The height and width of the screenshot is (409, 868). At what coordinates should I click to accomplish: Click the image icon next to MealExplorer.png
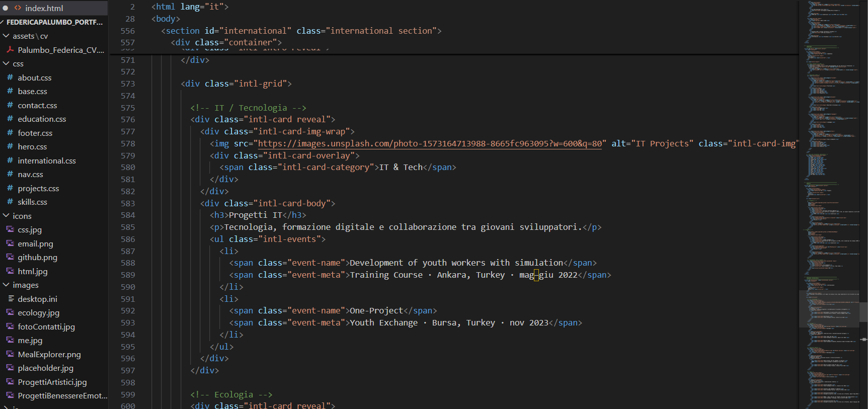point(10,354)
